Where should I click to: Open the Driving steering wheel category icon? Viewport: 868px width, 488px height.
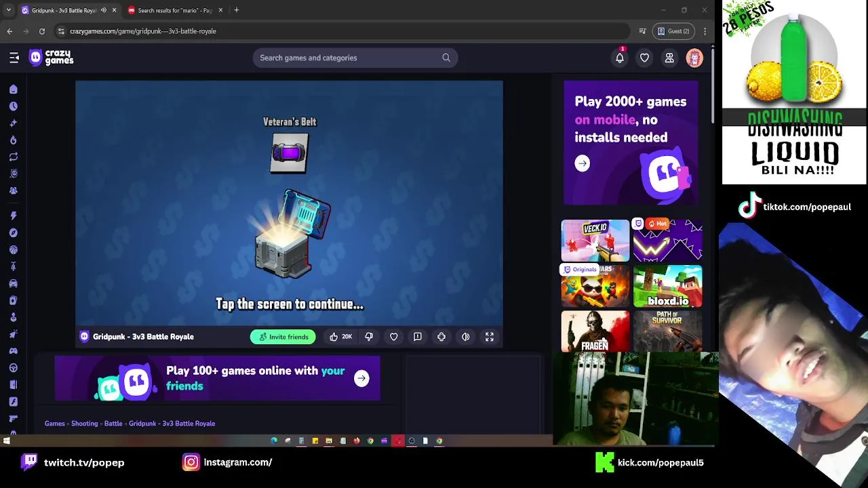coord(13,368)
